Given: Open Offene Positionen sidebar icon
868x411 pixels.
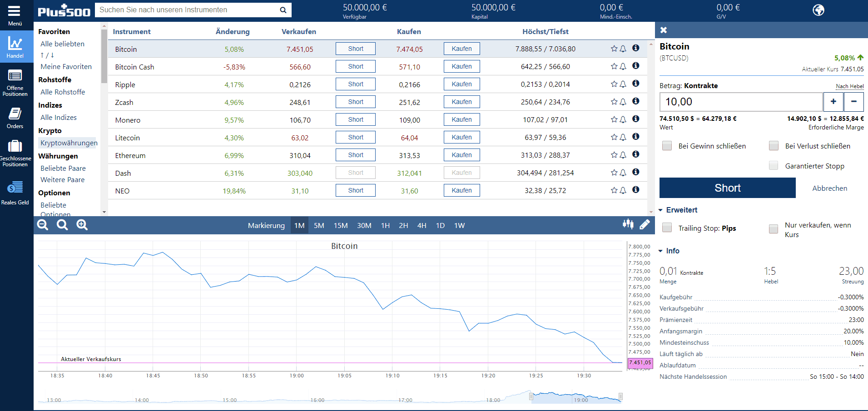Looking at the screenshot, I should click(15, 75).
